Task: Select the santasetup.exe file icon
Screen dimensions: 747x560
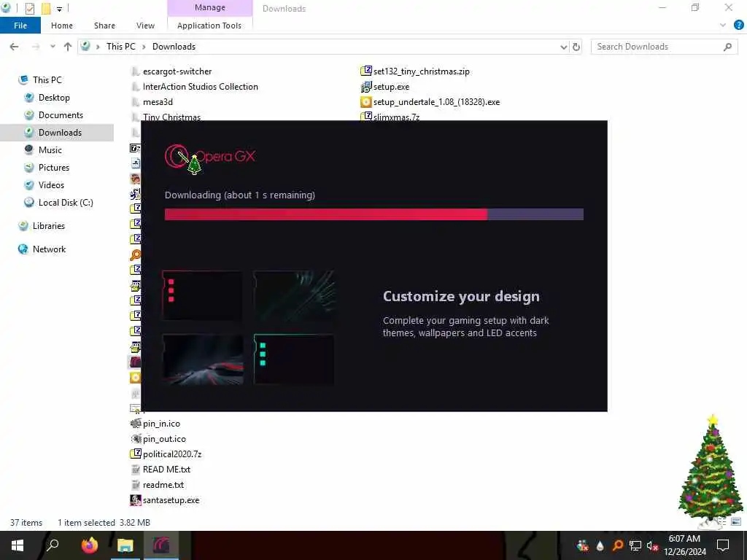Action: [x=135, y=500]
